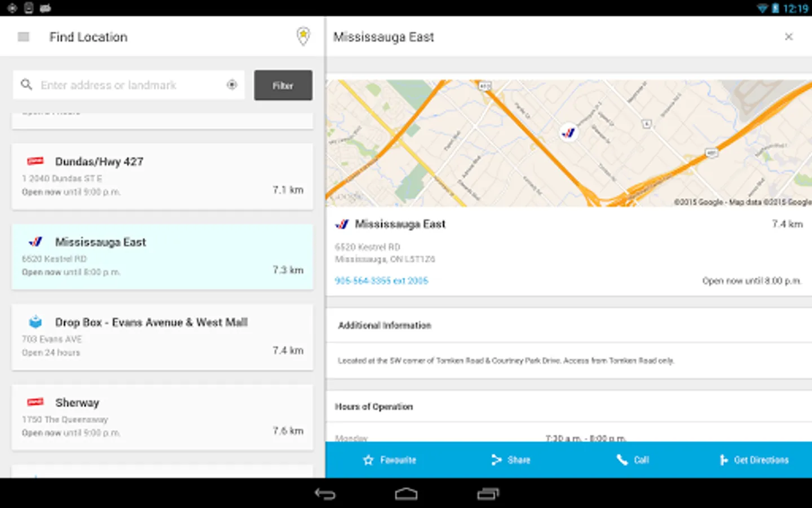Select the Sherway location card
The height and width of the screenshot is (508, 812).
[x=162, y=418]
